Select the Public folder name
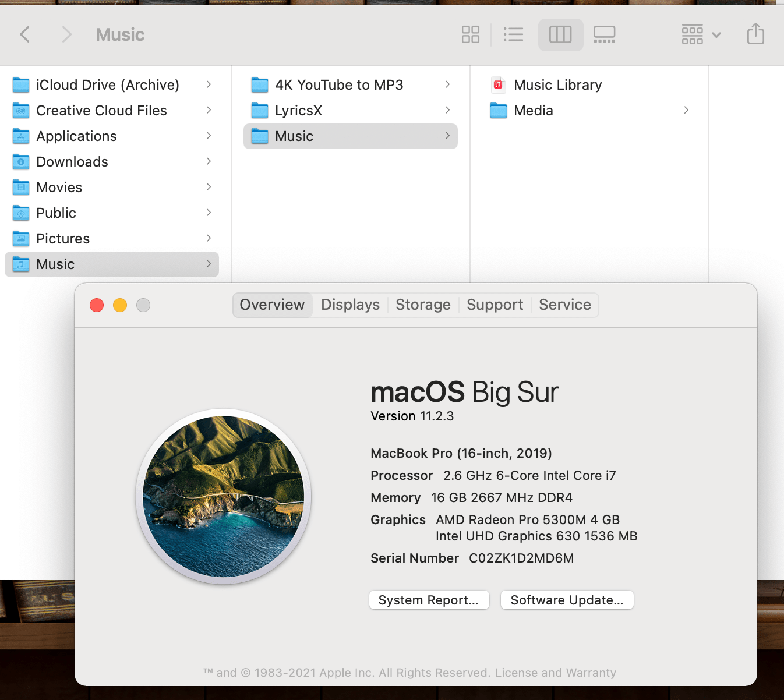Screen dimensions: 784x700 (56, 213)
